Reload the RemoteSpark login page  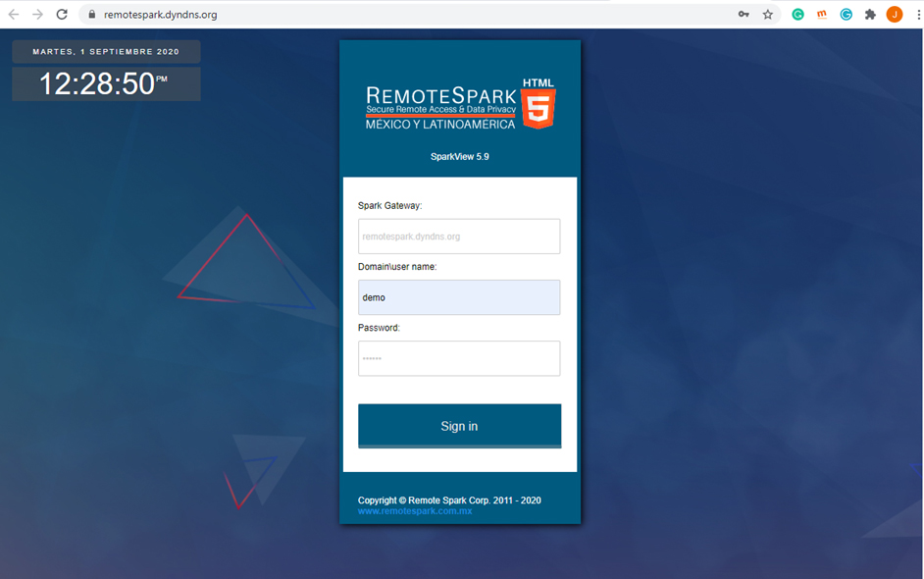(x=62, y=15)
